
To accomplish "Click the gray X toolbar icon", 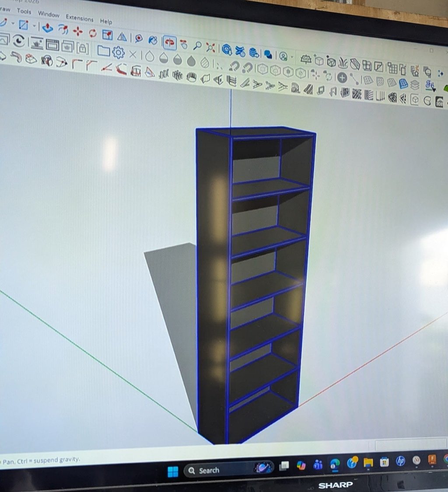I will tap(133, 55).
